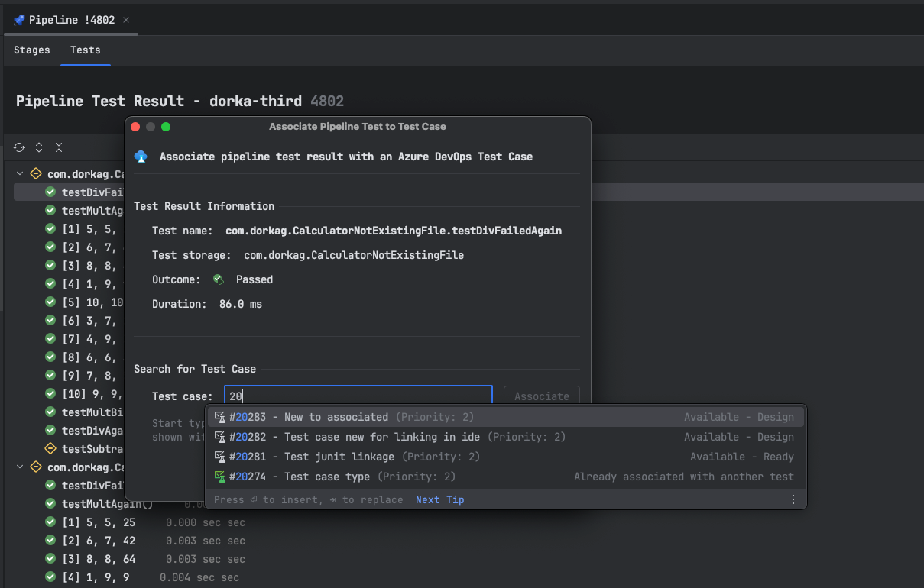This screenshot has width=924, height=588.
Task: Click Already associated with another test status
Action: (x=684, y=477)
